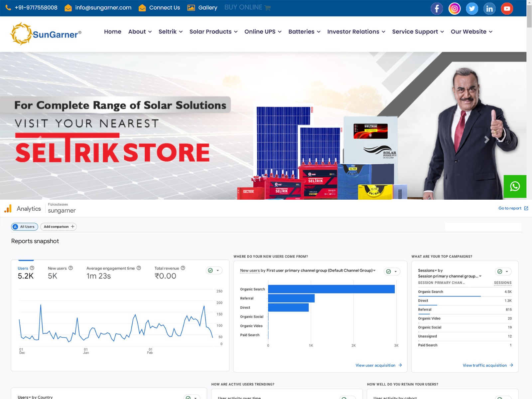Click the phone number +91-9717558008
Screen dimensions: 532x399
click(x=36, y=7)
